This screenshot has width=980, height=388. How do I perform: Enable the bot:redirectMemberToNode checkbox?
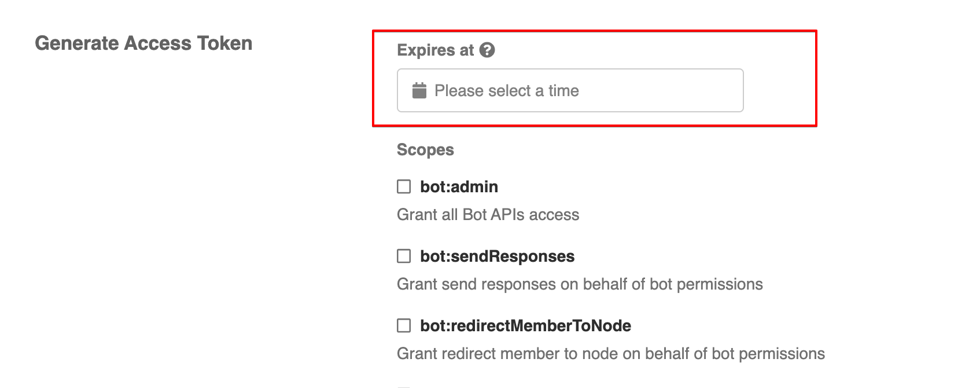tap(404, 325)
